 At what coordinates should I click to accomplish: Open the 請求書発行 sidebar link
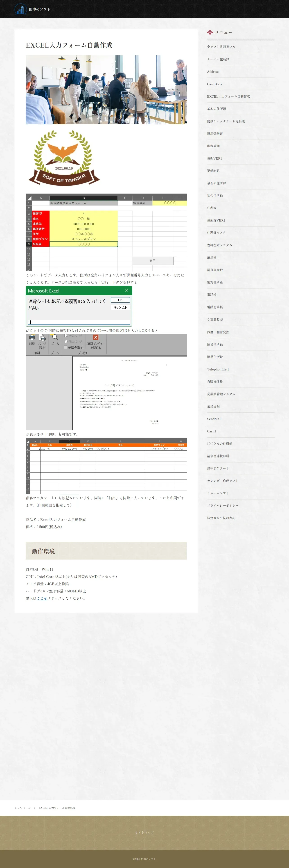(215, 270)
